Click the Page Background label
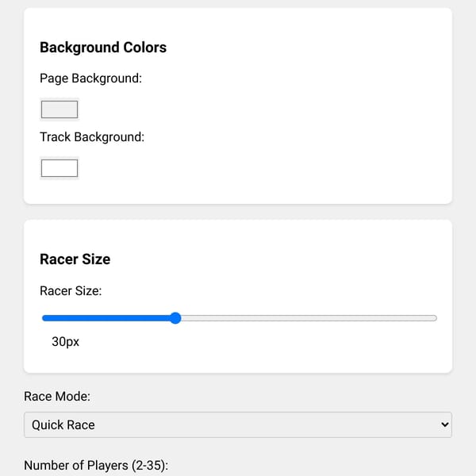Image resolution: width=476 pixels, height=476 pixels. pyautogui.click(x=90, y=79)
